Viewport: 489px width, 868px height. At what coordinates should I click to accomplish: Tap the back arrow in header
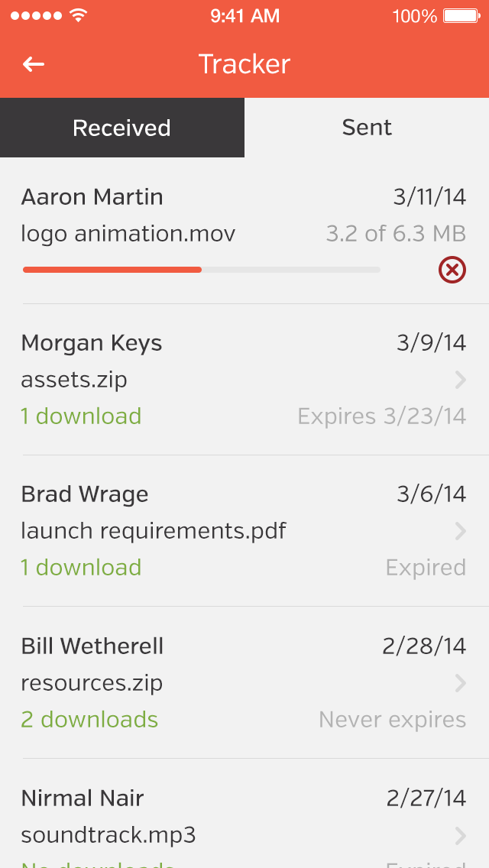(34, 64)
